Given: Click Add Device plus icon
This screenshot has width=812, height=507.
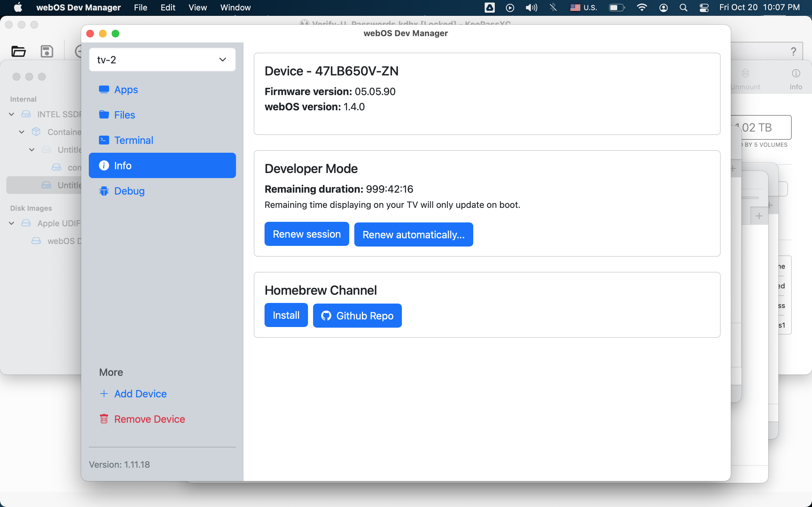Looking at the screenshot, I should point(104,394).
